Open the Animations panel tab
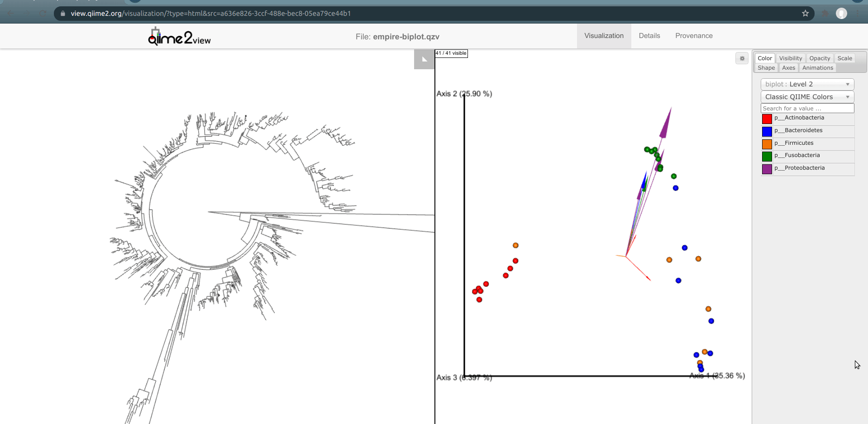Viewport: 868px width, 424px height. pyautogui.click(x=817, y=68)
